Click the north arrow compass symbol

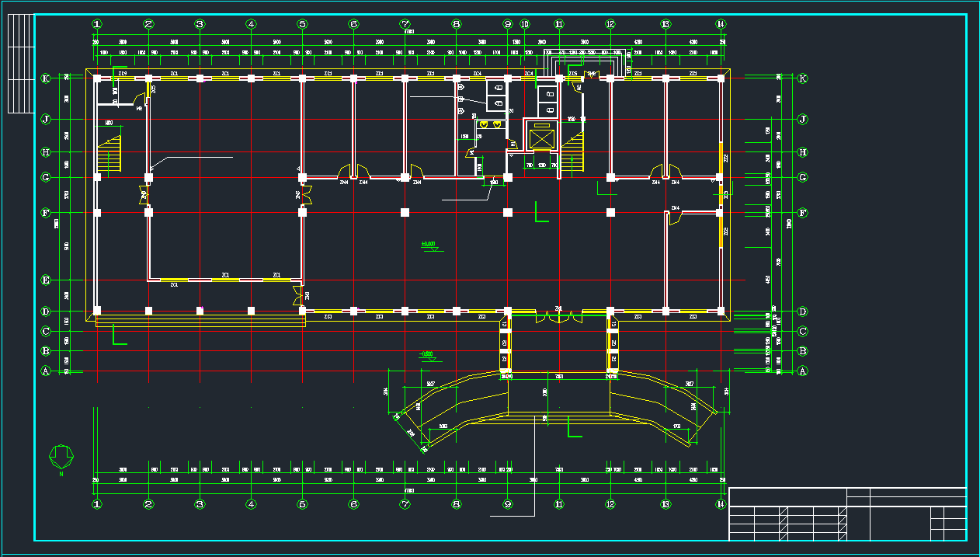(61, 456)
